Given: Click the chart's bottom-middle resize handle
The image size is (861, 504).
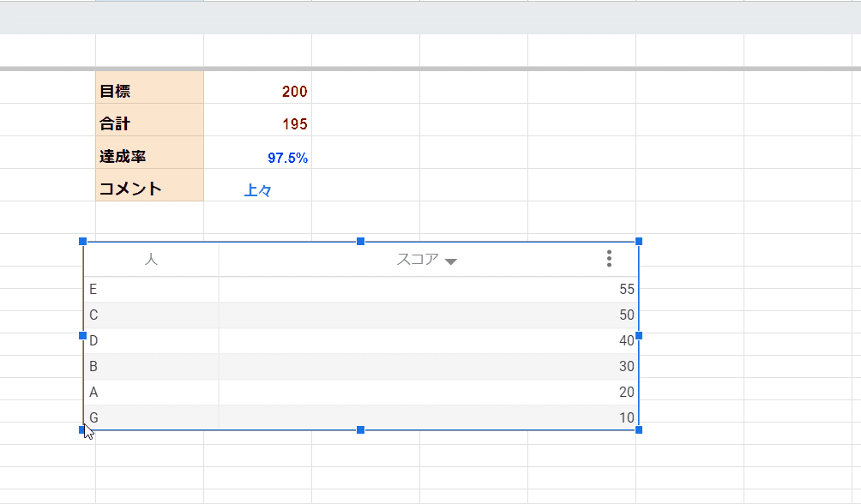Looking at the screenshot, I should (361, 430).
